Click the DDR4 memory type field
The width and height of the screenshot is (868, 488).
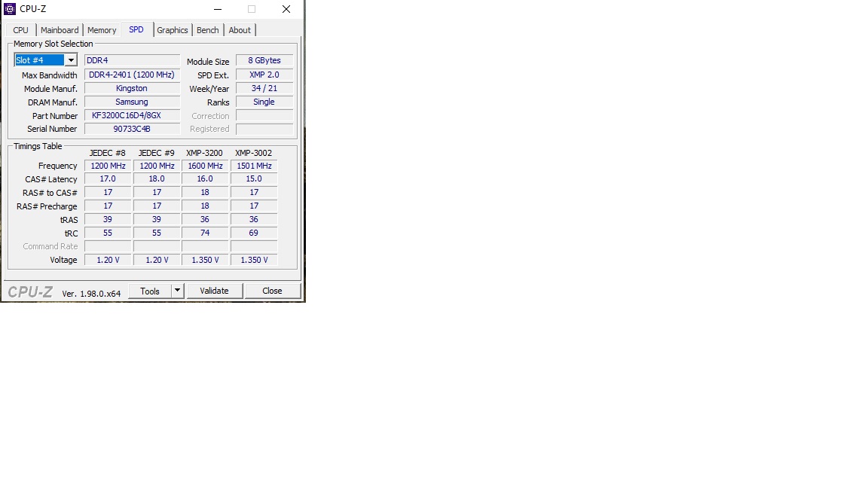132,60
